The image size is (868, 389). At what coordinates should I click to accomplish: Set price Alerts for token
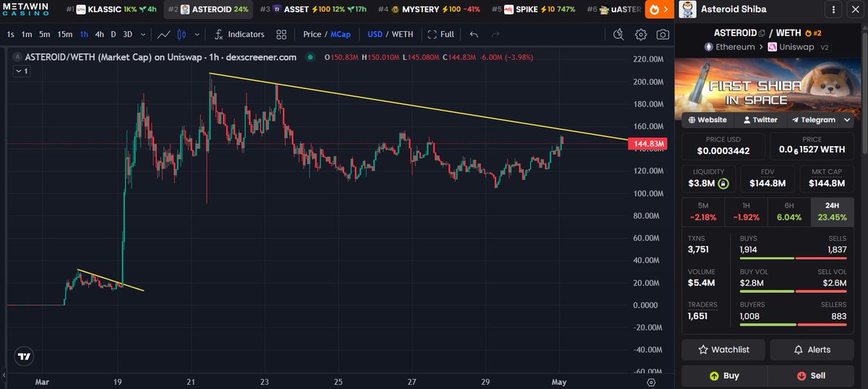click(812, 349)
